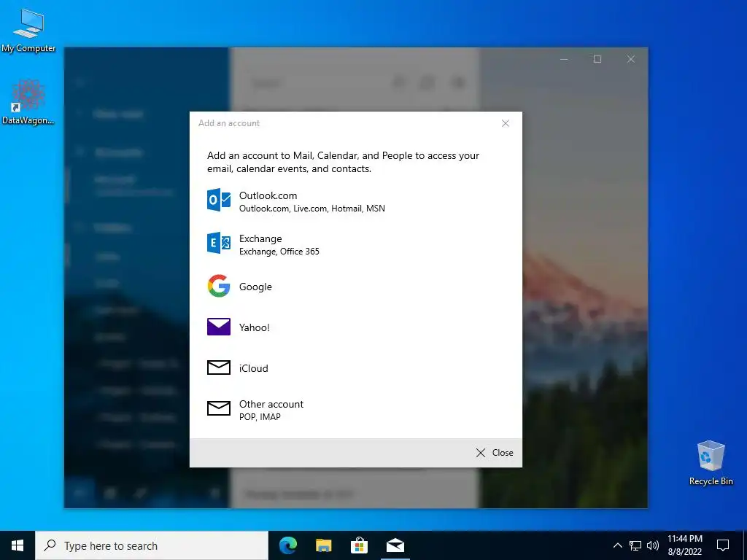
Task: Choose the Exchange account icon
Action: tap(219, 244)
